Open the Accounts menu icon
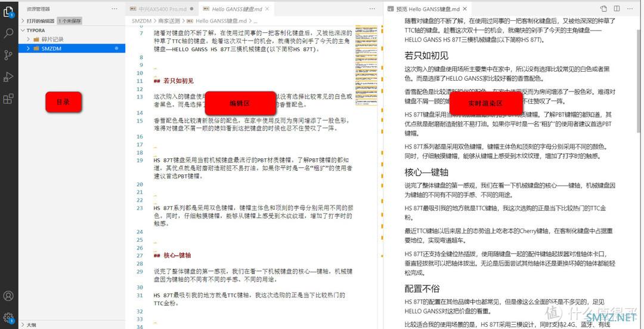644x329 pixels. pos(8,296)
